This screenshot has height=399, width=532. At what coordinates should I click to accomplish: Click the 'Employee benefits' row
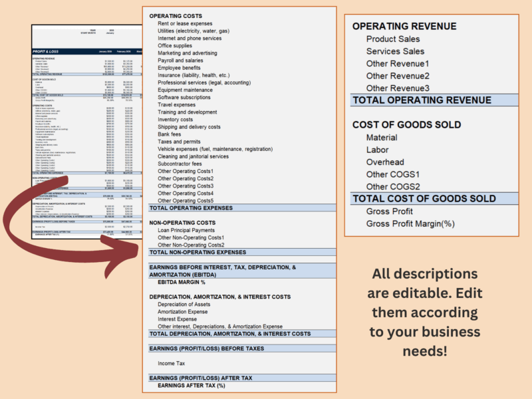coord(179,68)
